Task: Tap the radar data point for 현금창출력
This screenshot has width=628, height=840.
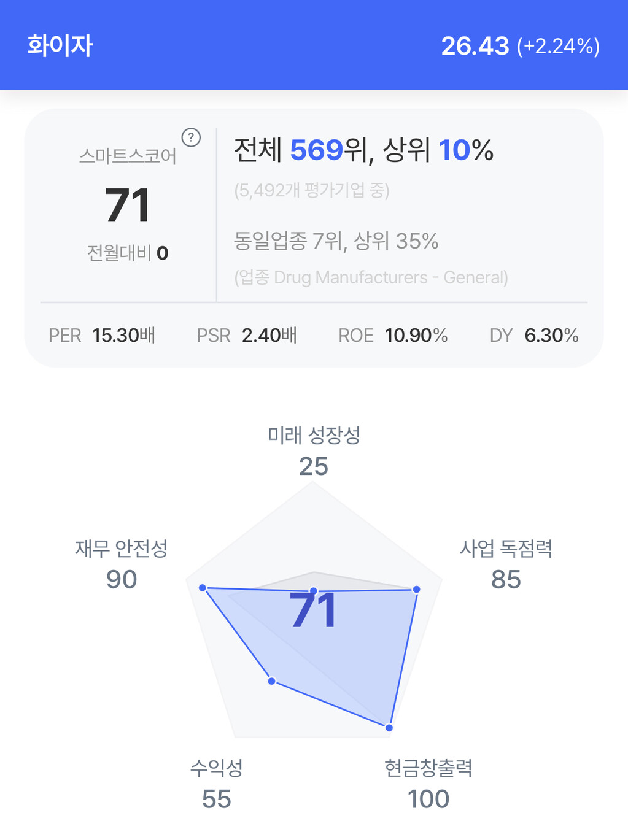Action: [x=389, y=728]
